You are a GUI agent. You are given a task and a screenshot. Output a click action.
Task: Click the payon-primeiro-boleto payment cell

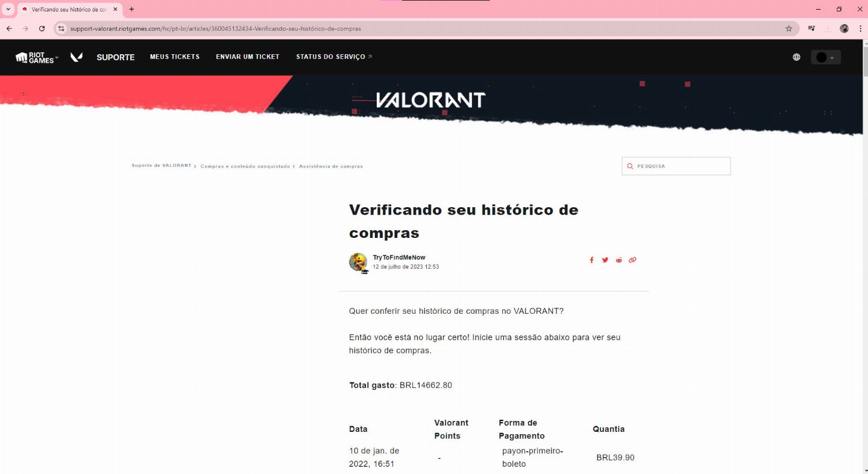click(x=532, y=457)
